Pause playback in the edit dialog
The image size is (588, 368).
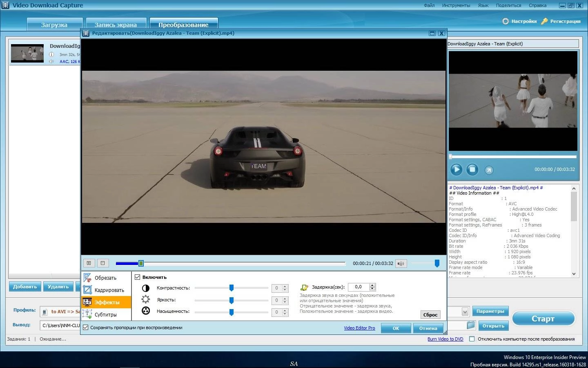[89, 263]
